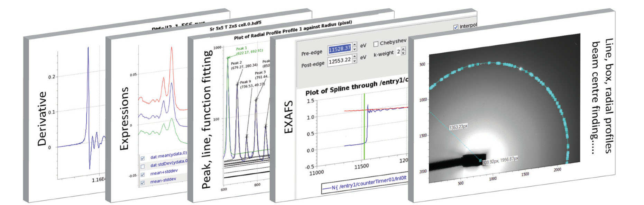Click the Pre-edge energy input field

tap(340, 49)
